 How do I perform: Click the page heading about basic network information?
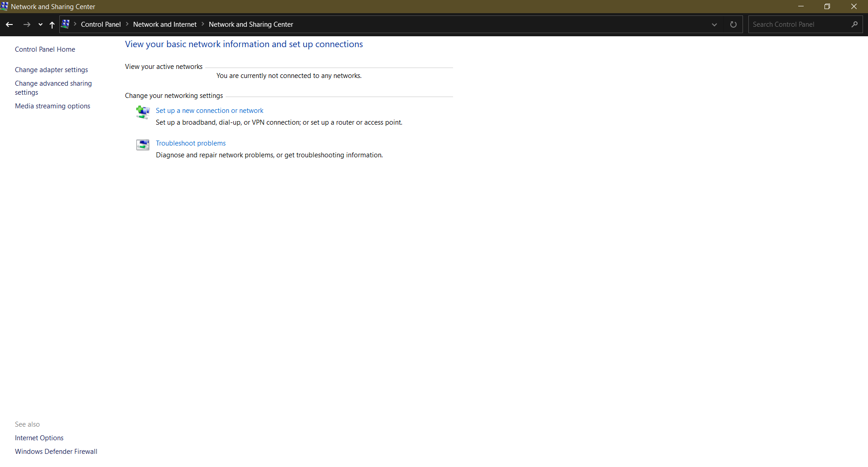(x=244, y=44)
